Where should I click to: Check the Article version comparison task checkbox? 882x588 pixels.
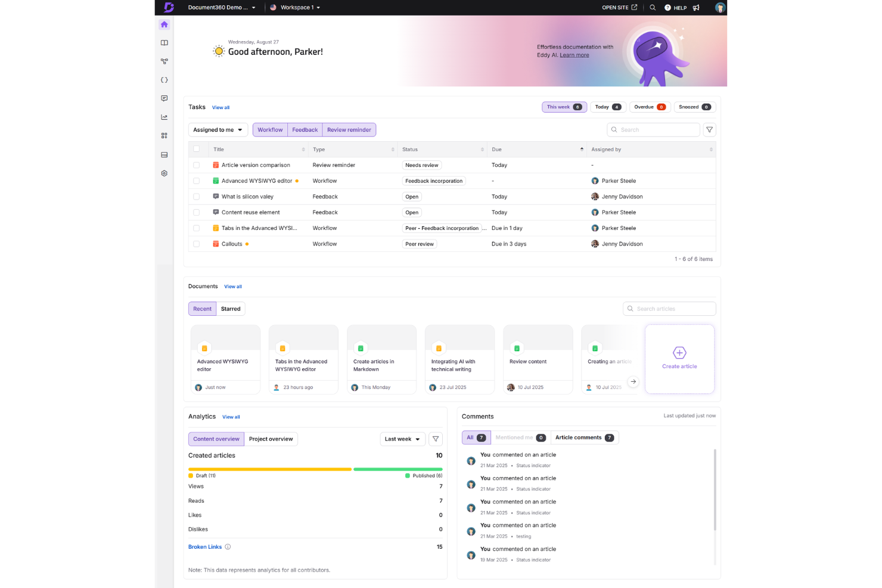click(x=197, y=165)
